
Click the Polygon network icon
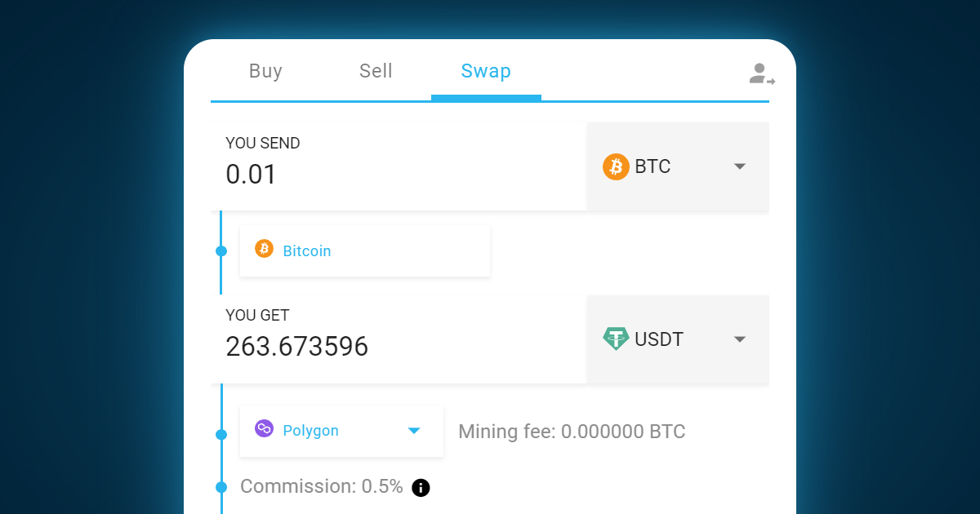coord(263,430)
